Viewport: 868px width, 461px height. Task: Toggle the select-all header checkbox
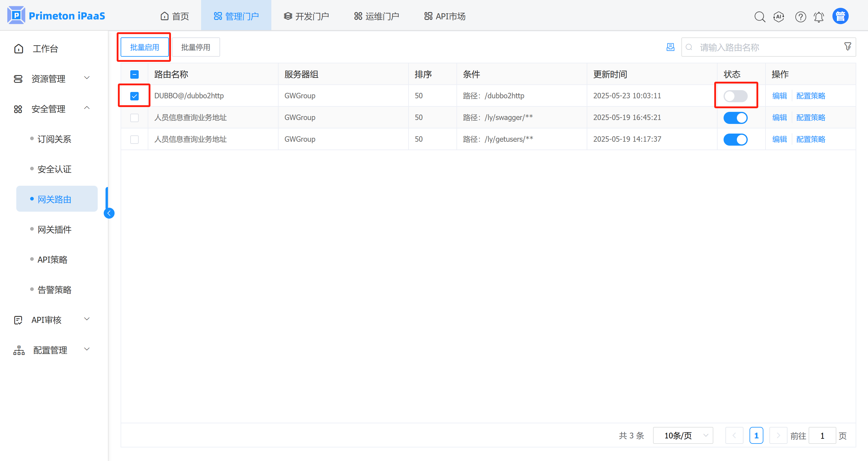134,74
